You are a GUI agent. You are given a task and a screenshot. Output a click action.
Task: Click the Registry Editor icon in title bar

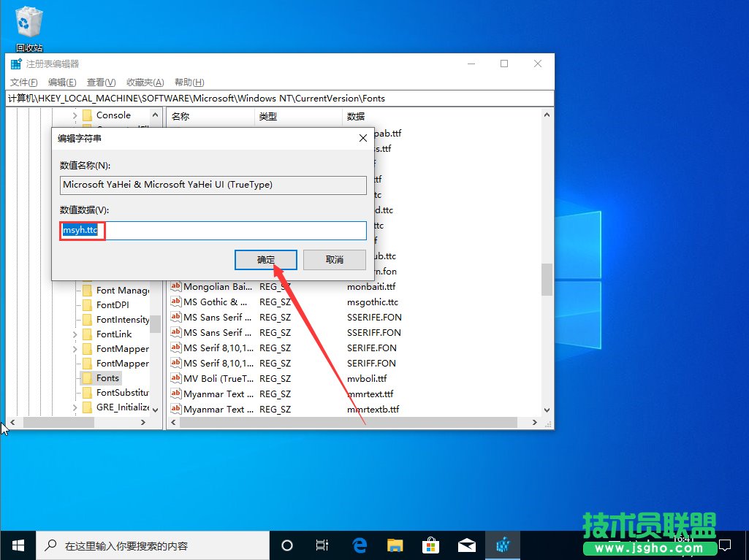(13, 64)
